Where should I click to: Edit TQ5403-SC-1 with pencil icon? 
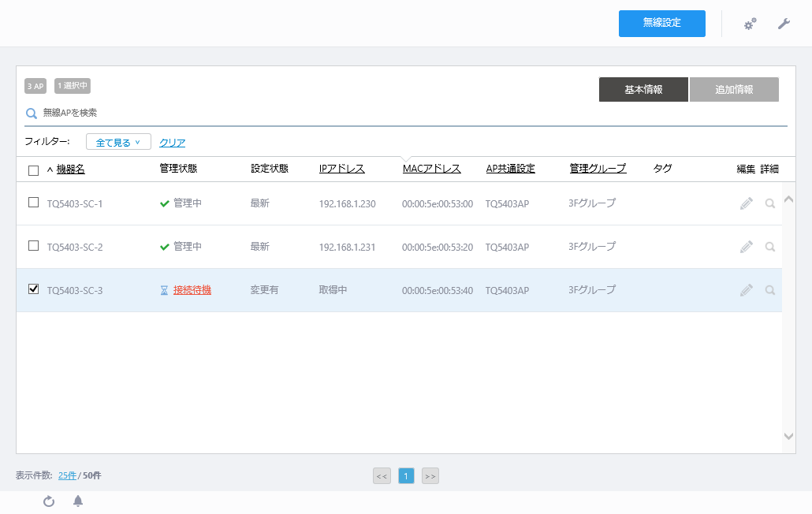pos(747,203)
